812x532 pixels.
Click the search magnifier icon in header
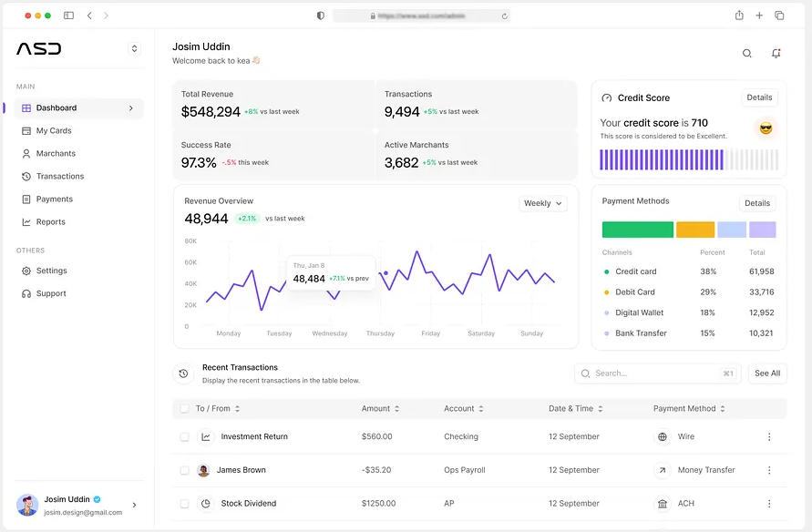tap(747, 54)
